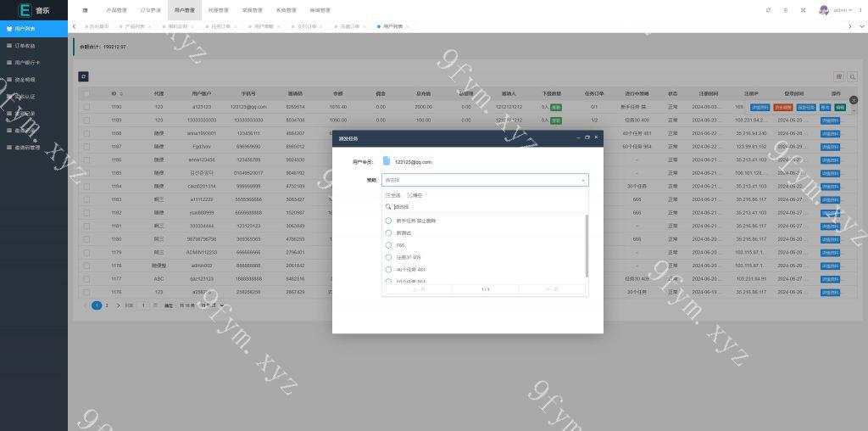Select the 新手任务 禁止删除 radio option
This screenshot has height=431, width=868.
(388, 221)
